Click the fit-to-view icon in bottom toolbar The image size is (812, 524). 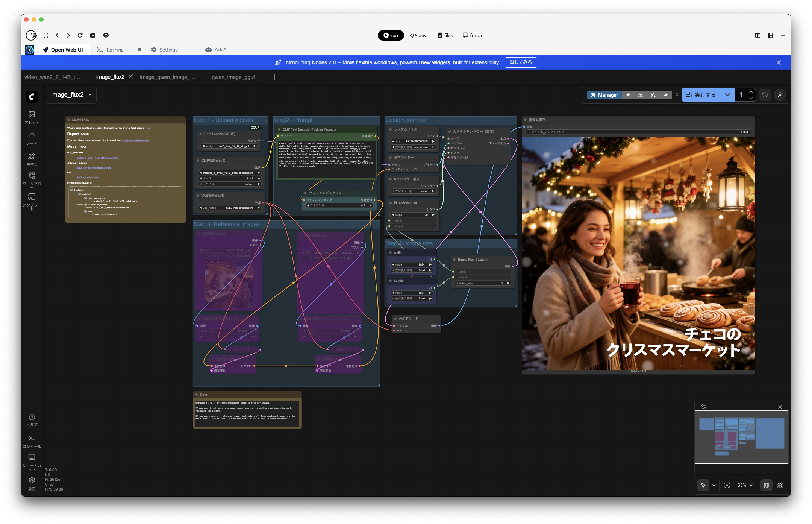(727, 485)
